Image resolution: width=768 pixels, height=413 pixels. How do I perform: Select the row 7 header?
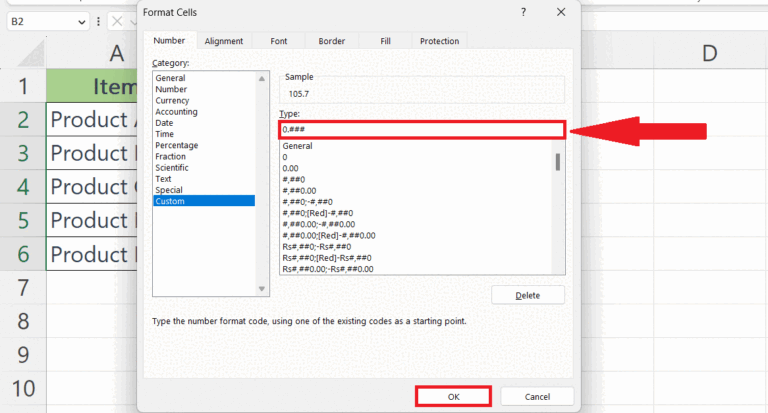tap(23, 288)
